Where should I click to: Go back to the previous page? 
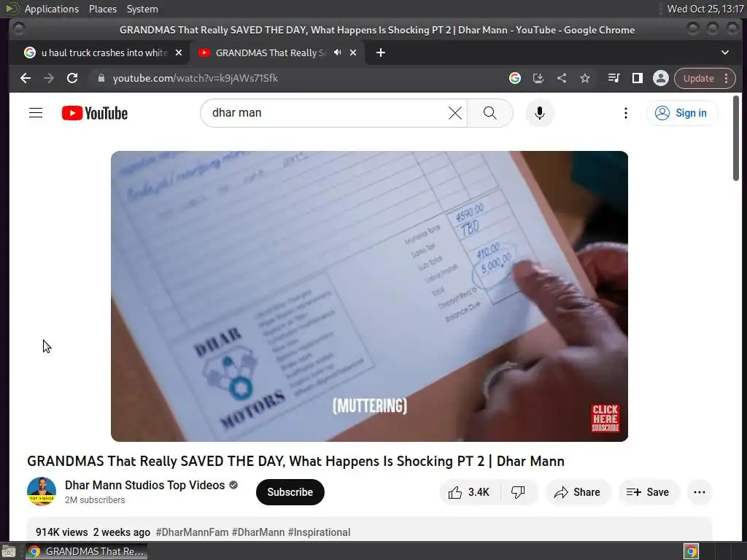(x=26, y=78)
